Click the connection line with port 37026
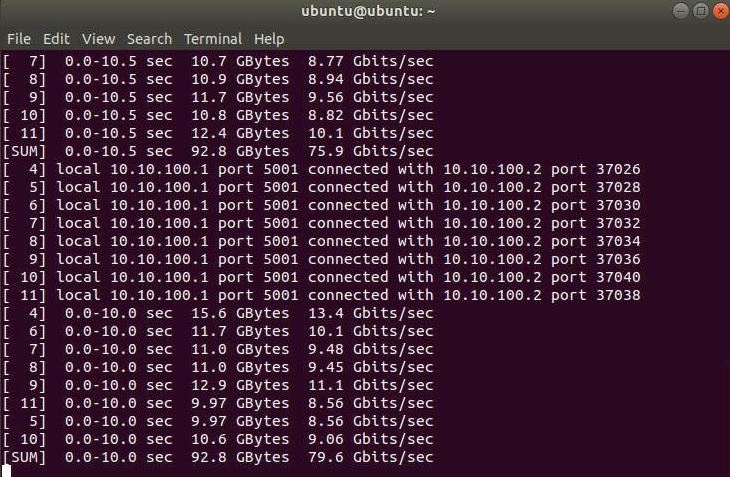The height and width of the screenshot is (477, 730). coord(321,169)
